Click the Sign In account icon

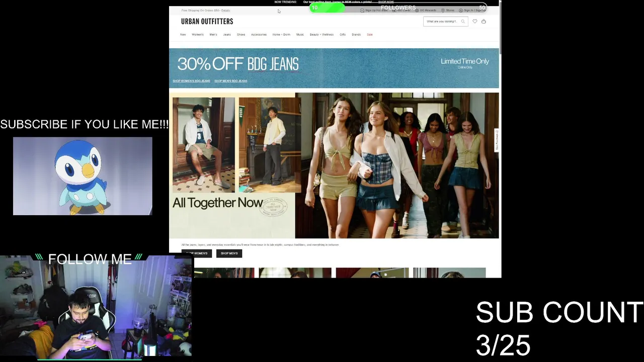pos(461,10)
